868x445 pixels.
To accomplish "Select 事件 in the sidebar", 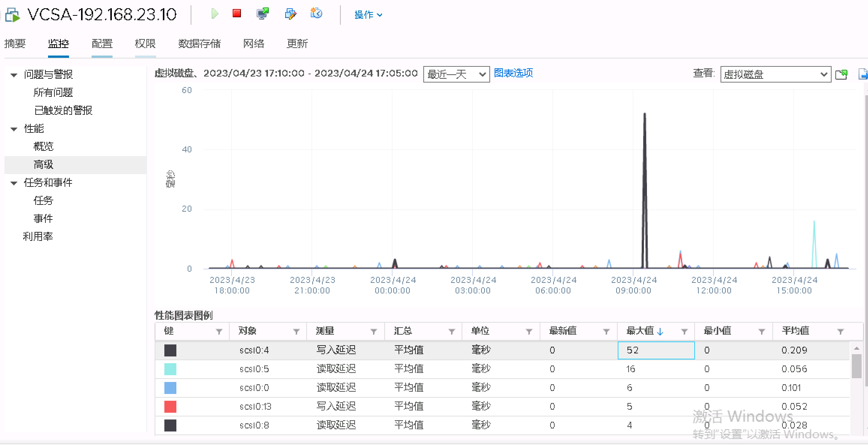I will 44,218.
